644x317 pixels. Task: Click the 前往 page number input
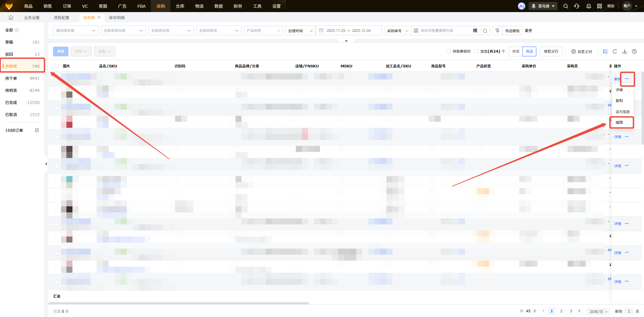[x=629, y=311]
